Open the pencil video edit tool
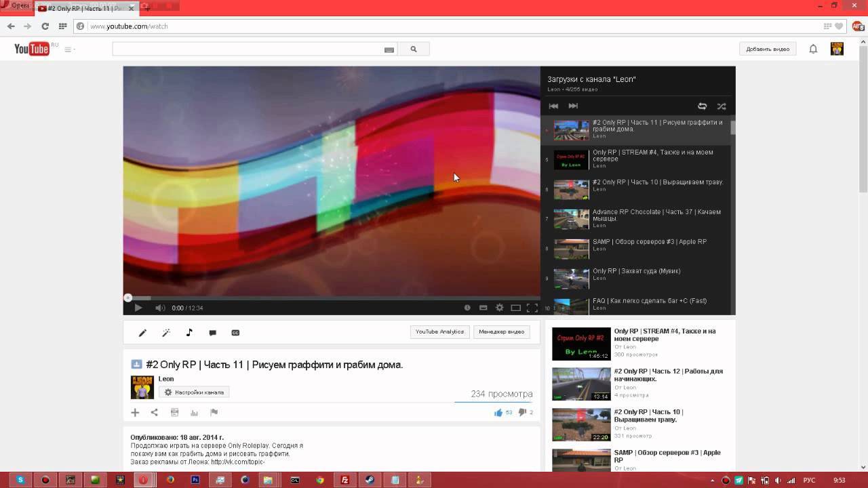The height and width of the screenshot is (488, 868). 142,333
